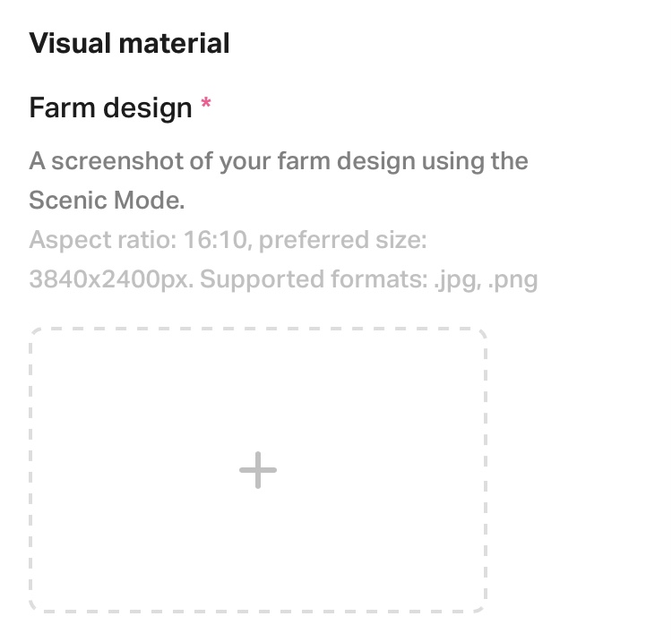Click the farm design screenshot description text
Viewport: 672px width, 642px height.
(x=279, y=180)
